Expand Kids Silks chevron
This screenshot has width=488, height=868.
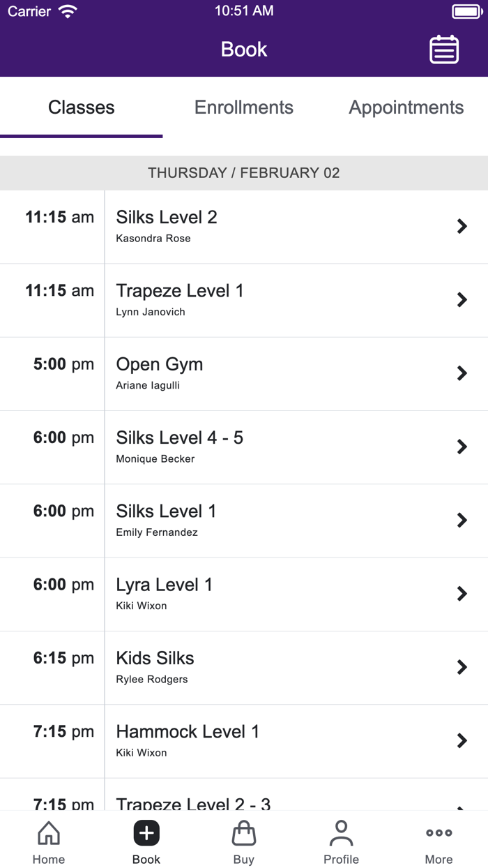coord(462,667)
